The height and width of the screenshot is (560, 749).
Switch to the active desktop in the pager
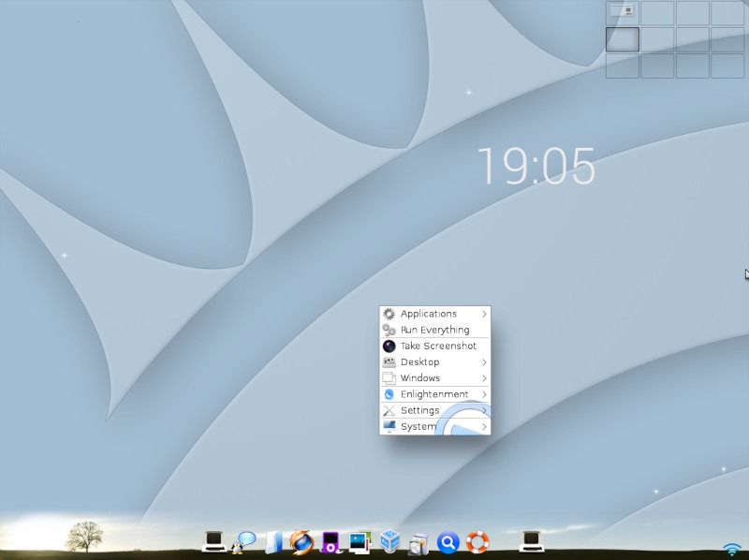point(624,38)
